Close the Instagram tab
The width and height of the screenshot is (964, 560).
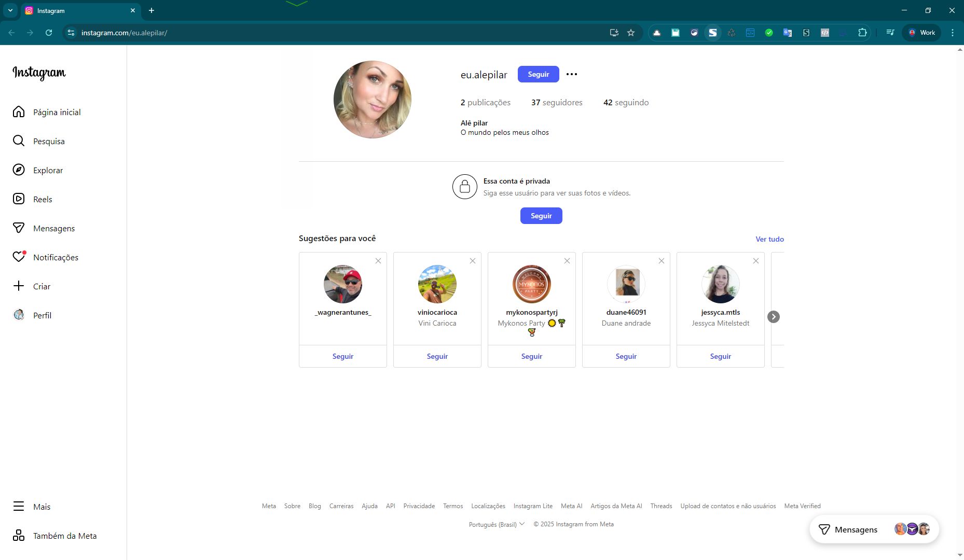click(133, 10)
